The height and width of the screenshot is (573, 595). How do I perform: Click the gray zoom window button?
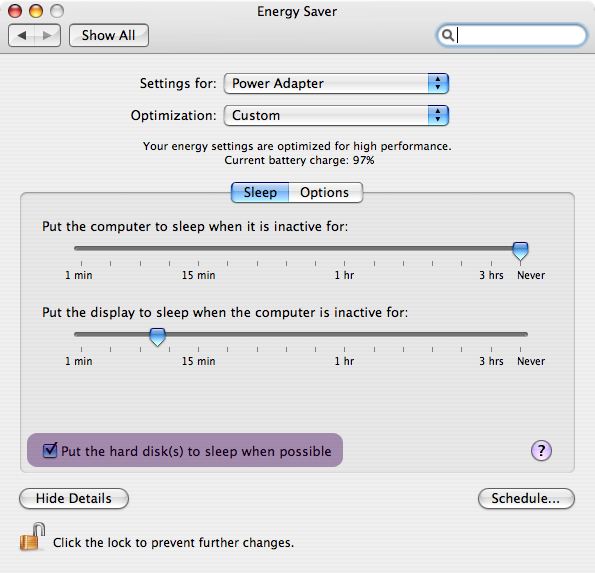point(57,11)
